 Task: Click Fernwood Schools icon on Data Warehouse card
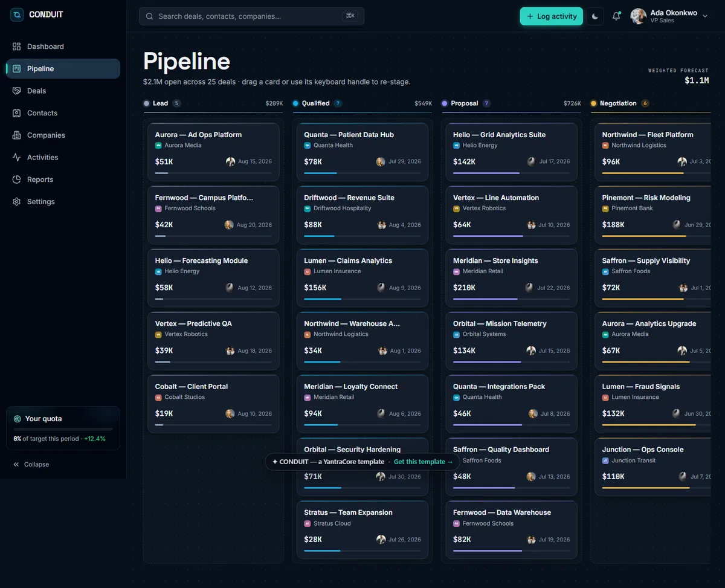[x=457, y=523]
